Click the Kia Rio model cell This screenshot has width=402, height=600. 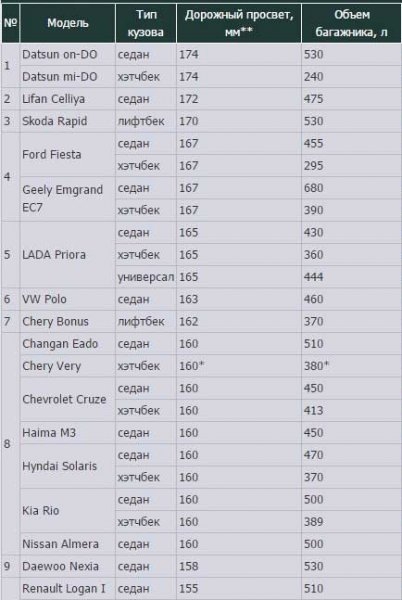[67, 510]
